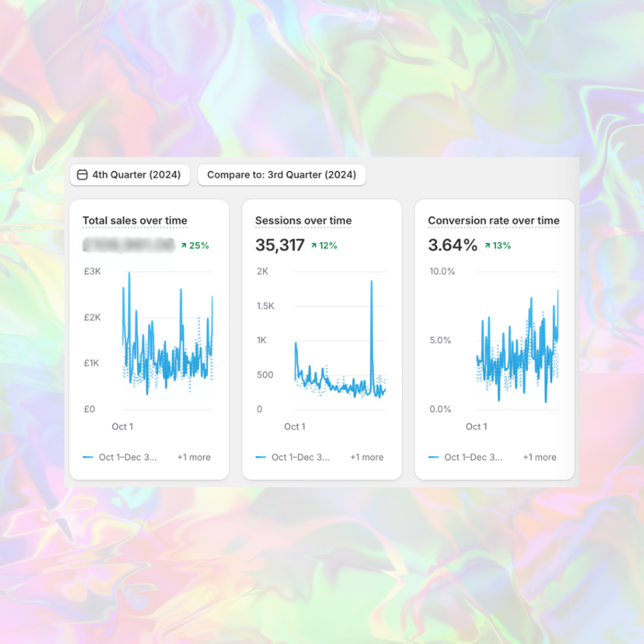The image size is (644, 644).
Task: Click the Total sales over time heading
Action: pos(135,221)
